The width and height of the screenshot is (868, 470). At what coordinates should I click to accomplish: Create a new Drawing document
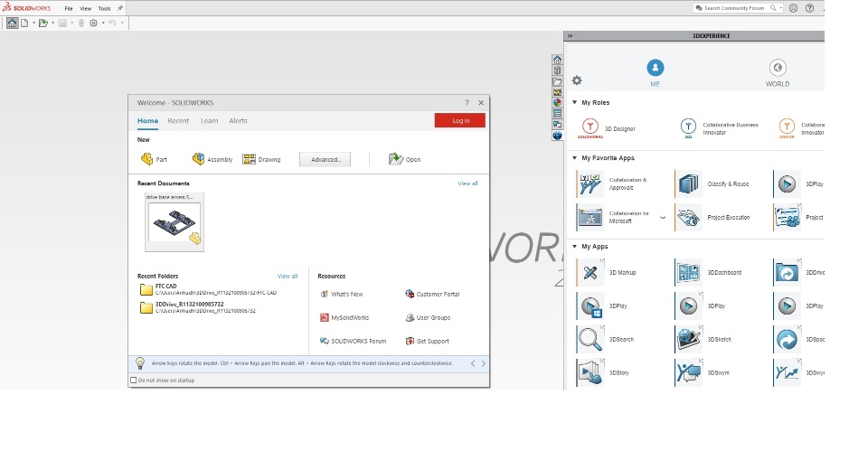(262, 159)
